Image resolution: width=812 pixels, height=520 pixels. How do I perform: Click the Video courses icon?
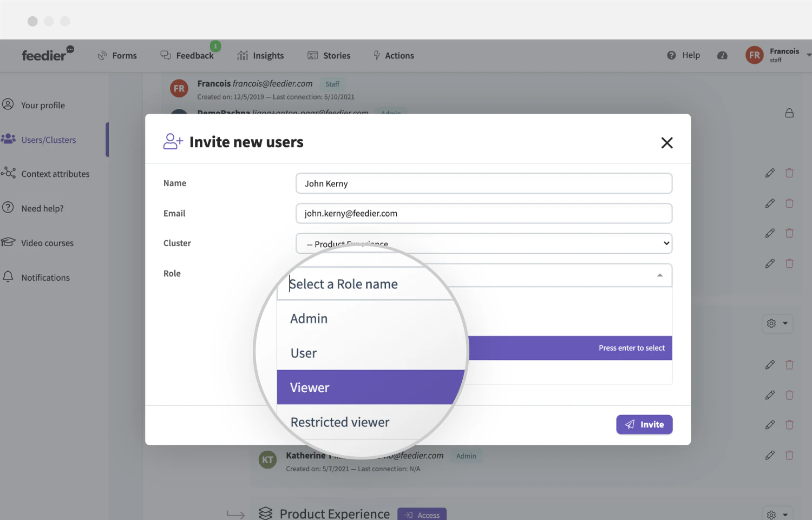pyautogui.click(x=8, y=242)
